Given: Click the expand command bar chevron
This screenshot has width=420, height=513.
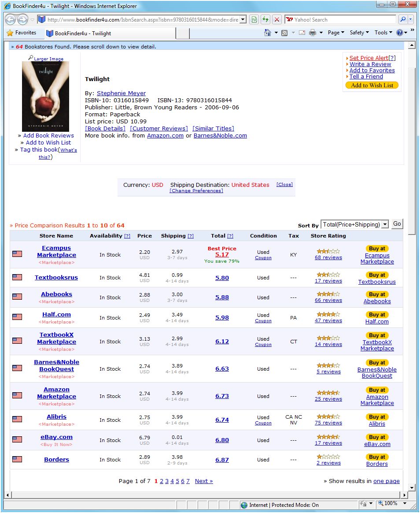Looking at the screenshot, I should click(413, 30).
